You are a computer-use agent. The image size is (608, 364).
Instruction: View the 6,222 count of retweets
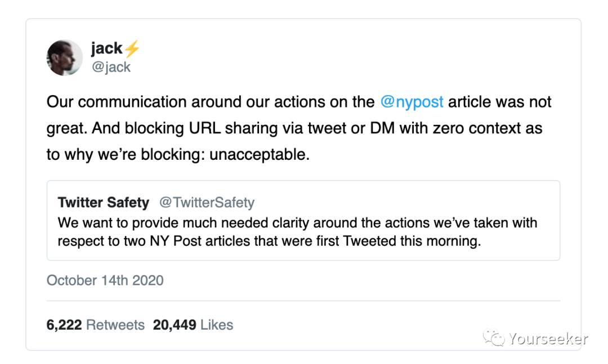point(64,325)
